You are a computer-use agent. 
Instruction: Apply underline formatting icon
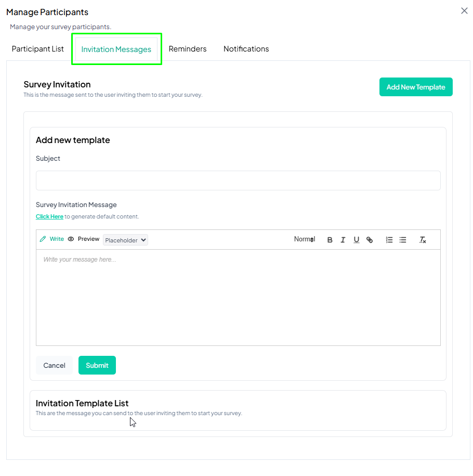(356, 240)
